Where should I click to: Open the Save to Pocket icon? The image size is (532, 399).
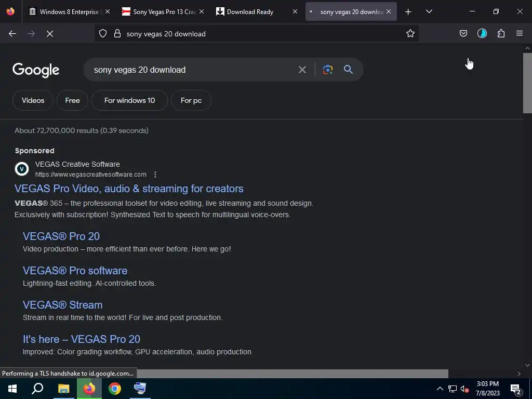[x=463, y=33]
